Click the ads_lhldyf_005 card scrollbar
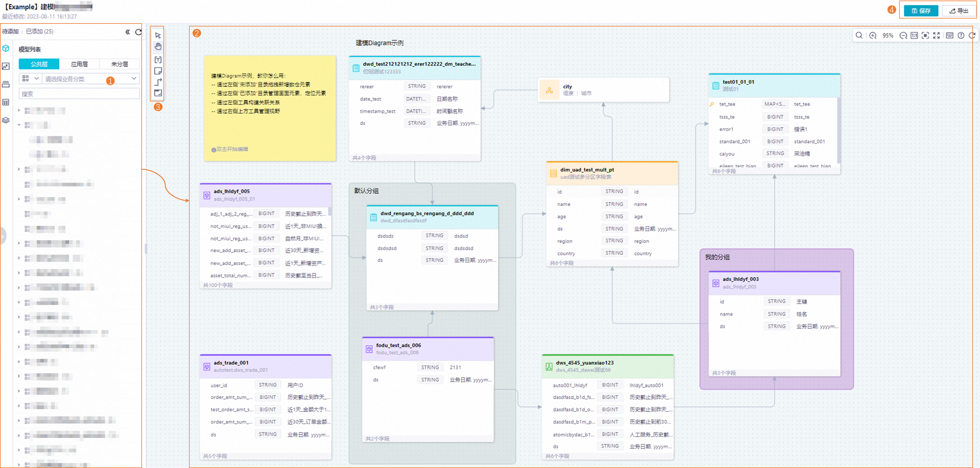This screenshot has width=980, height=468. pyautogui.click(x=330, y=212)
